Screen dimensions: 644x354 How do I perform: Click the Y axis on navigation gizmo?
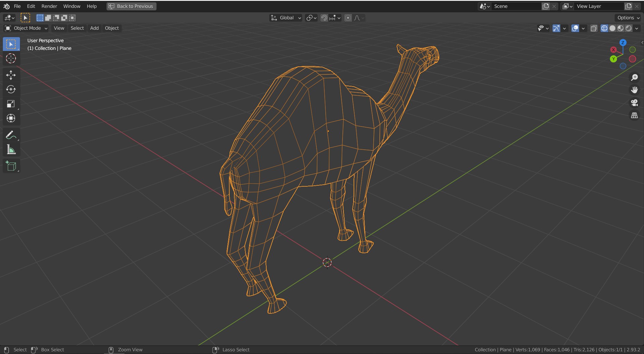(613, 59)
